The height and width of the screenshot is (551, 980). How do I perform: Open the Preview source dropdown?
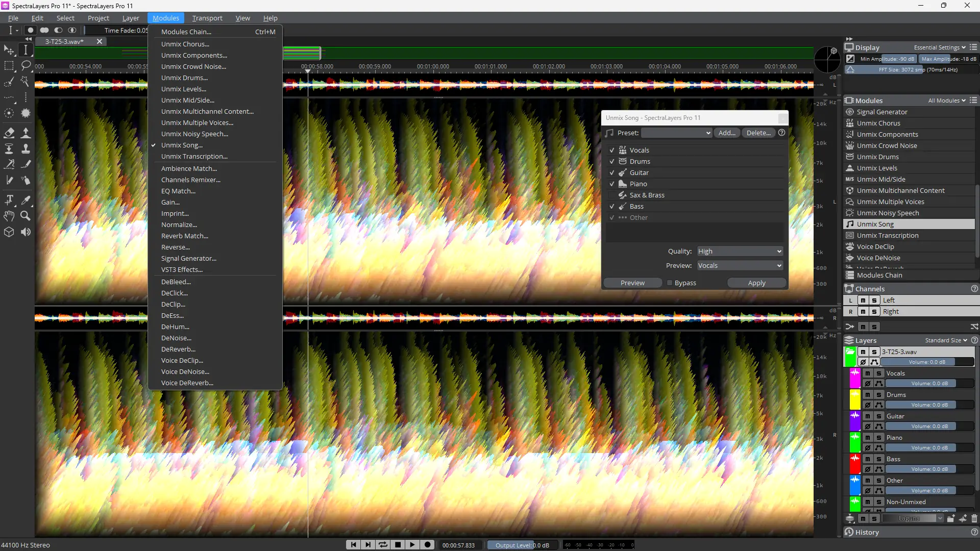pyautogui.click(x=740, y=265)
